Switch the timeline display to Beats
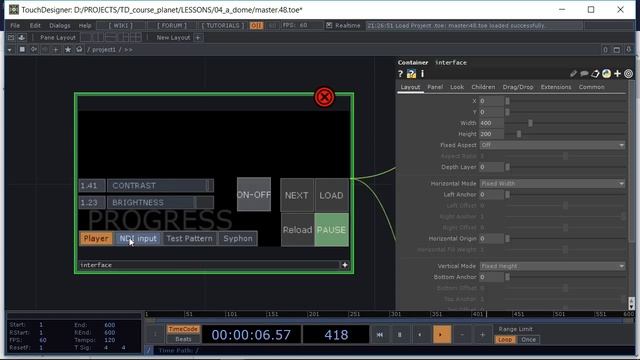 [x=183, y=339]
